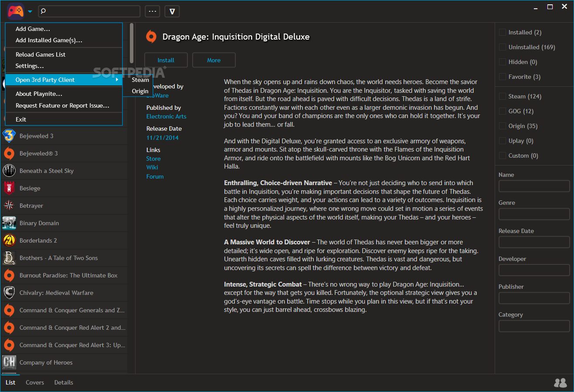Select Reload Games List menu entry
The image size is (574, 392).
click(x=64, y=54)
